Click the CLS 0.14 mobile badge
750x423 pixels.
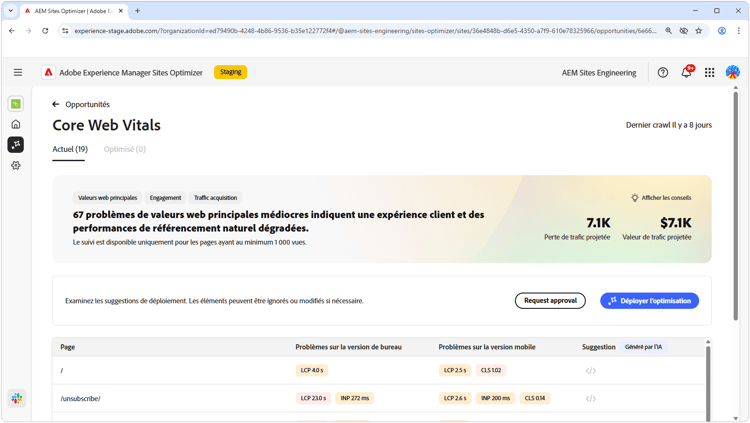[535, 398]
